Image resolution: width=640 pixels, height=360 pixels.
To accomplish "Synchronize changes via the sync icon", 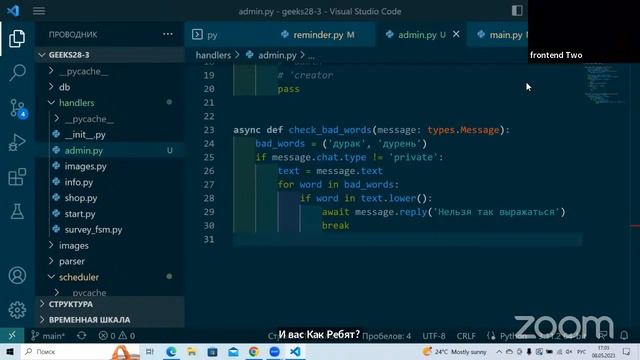I will [x=82, y=336].
